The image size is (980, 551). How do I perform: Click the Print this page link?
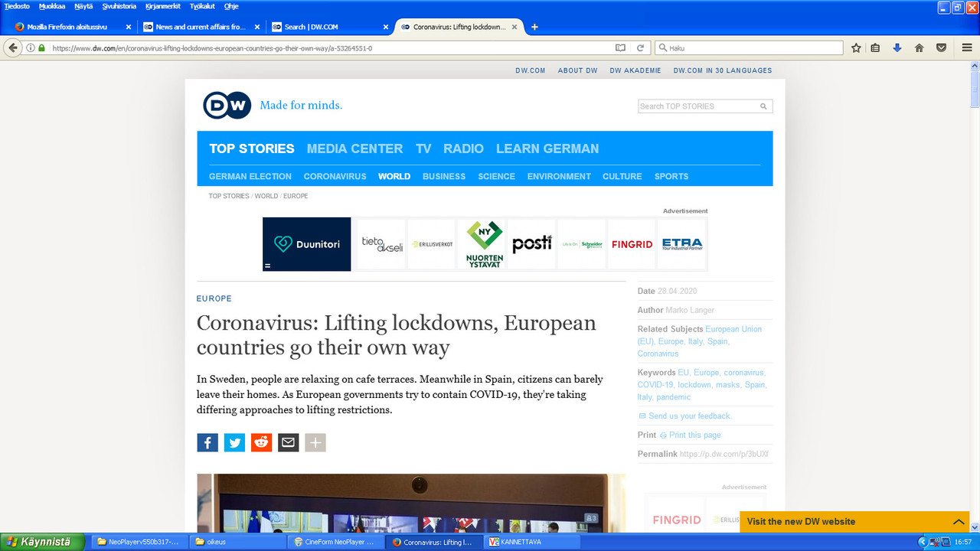pos(694,435)
